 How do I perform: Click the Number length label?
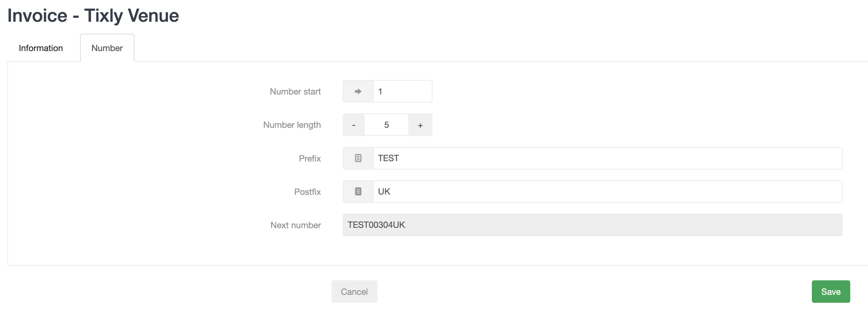coord(292,125)
